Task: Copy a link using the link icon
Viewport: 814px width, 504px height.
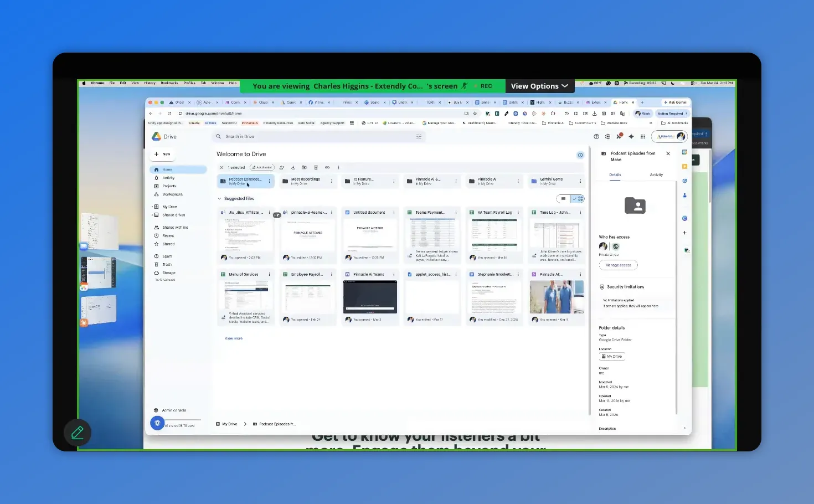Action: click(x=327, y=167)
